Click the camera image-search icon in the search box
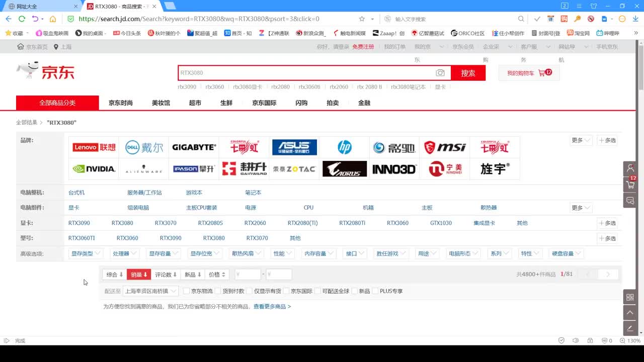This screenshot has height=362, width=644. click(x=440, y=73)
